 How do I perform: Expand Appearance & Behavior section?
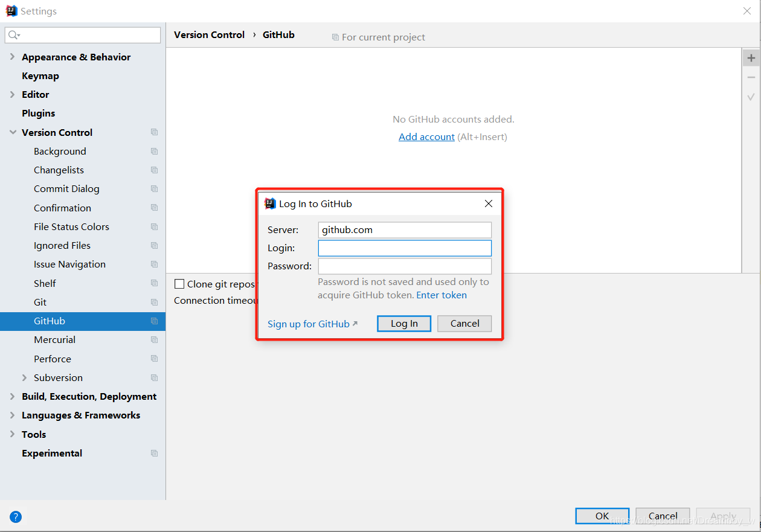click(13, 57)
